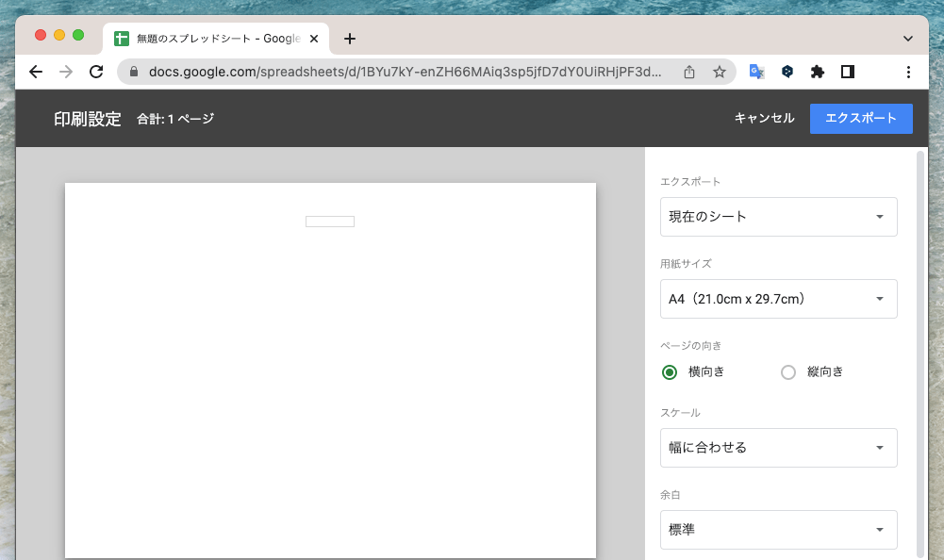Screen dimensions: 944x560
Task: Select the 無題のスプレッドシート browser tab
Action: pyautogui.click(x=216, y=39)
